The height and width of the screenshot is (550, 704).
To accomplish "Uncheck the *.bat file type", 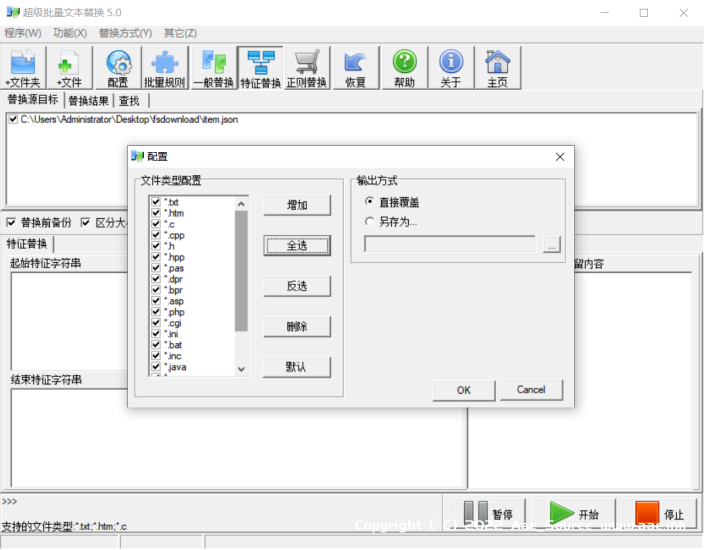I will tap(156, 345).
